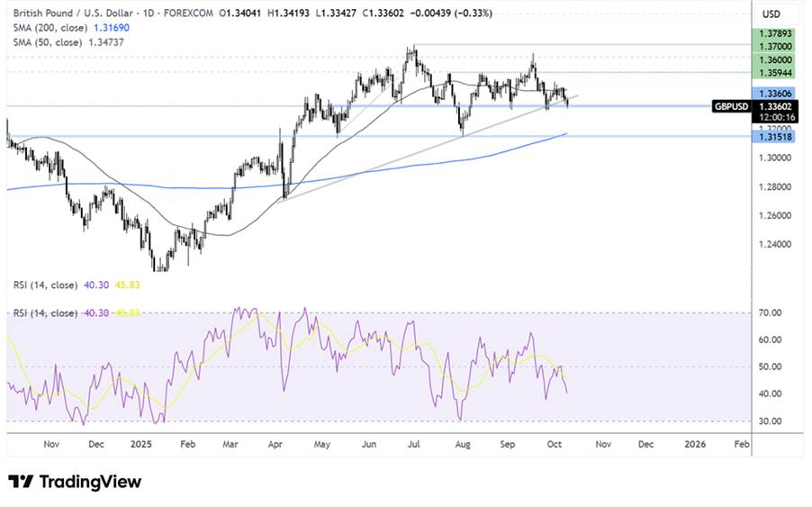Select the 1D interval in chart header

[139, 14]
